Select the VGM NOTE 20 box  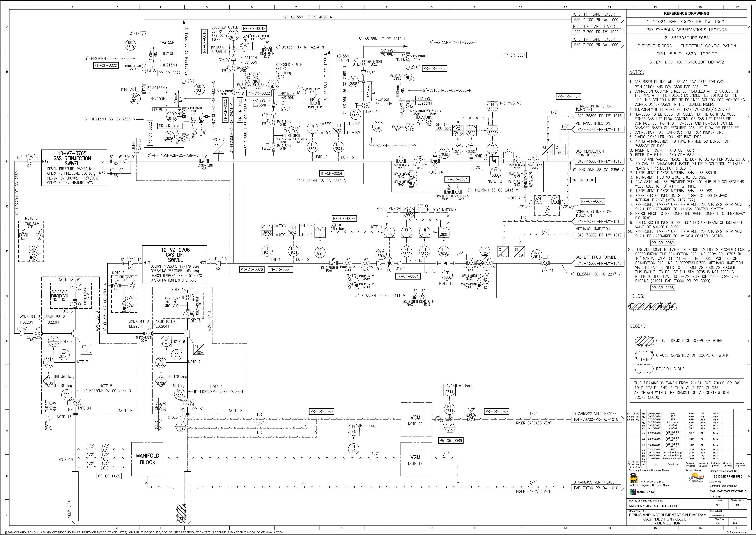(x=416, y=419)
